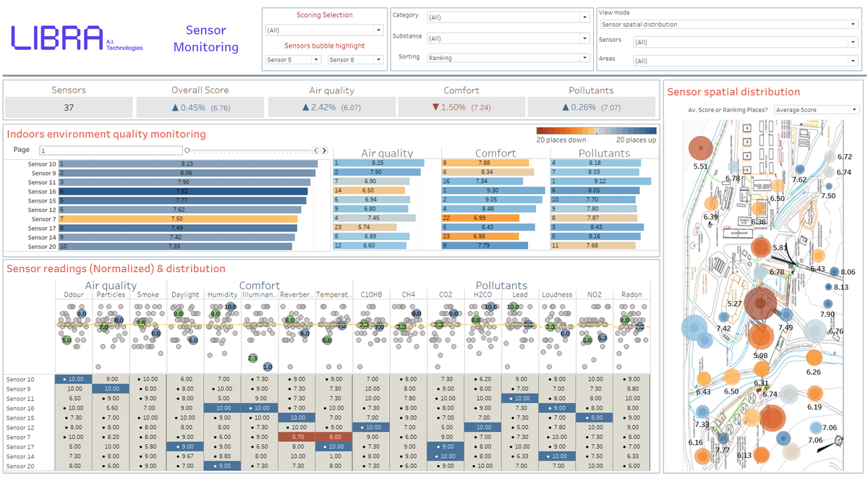This screenshot has height=481, width=868.
Task: Open the Sensor 5 highlight dropdown
Action: [x=294, y=60]
